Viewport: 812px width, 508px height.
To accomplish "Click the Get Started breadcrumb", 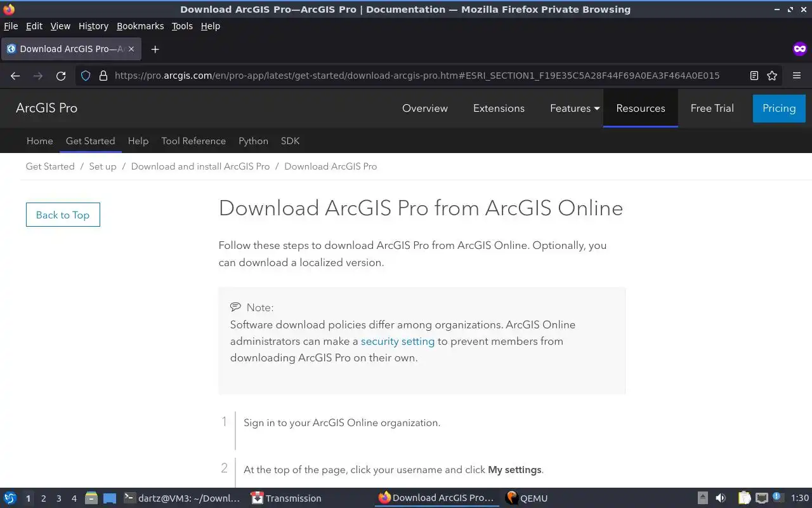I will [x=50, y=166].
